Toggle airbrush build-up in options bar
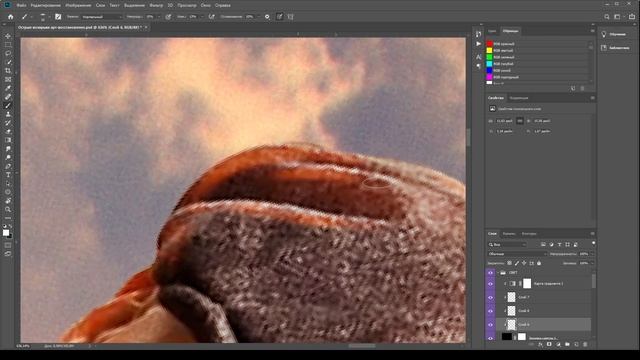 click(211, 17)
